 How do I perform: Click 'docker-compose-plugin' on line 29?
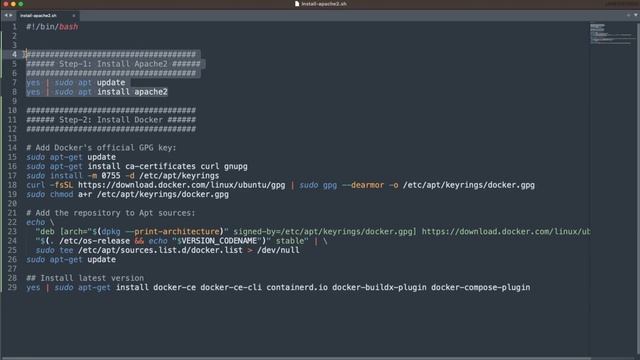pos(481,288)
